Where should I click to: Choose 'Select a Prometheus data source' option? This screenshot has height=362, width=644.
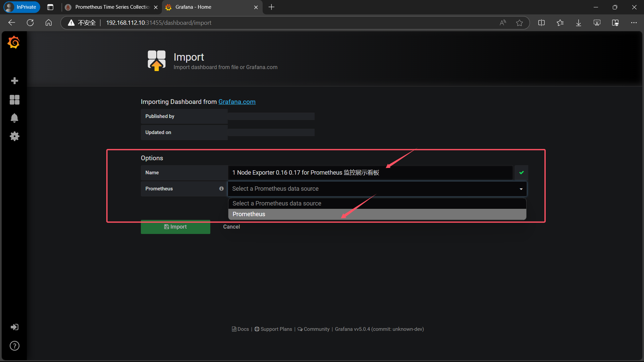[x=377, y=203]
